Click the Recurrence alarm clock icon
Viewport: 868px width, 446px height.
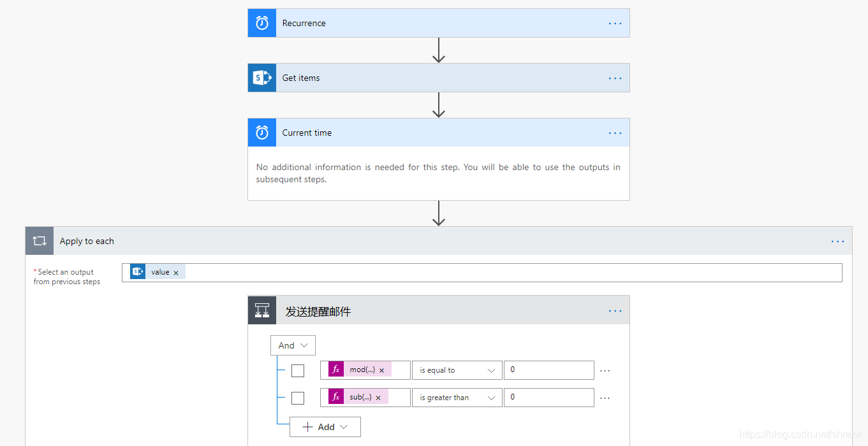click(x=262, y=23)
